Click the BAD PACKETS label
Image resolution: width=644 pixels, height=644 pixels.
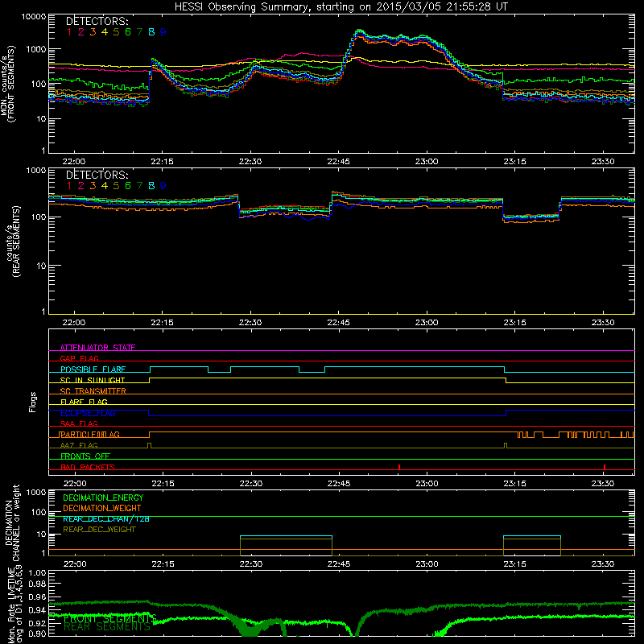(x=88, y=467)
